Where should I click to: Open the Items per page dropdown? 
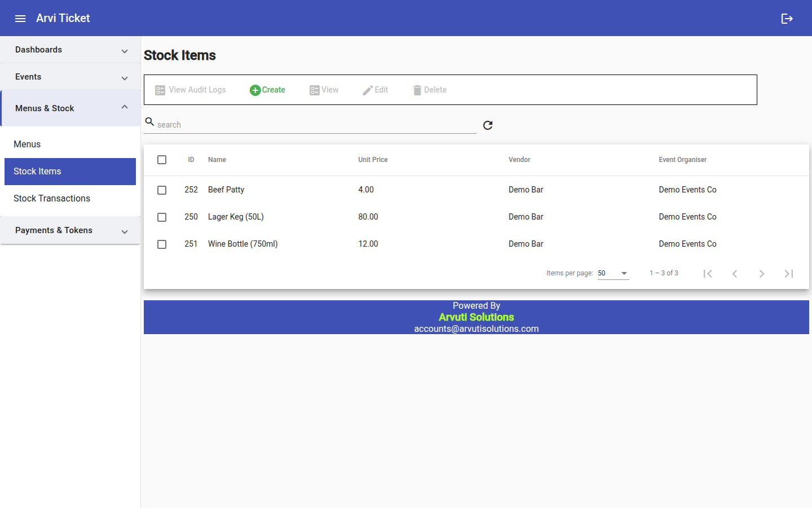tap(613, 273)
